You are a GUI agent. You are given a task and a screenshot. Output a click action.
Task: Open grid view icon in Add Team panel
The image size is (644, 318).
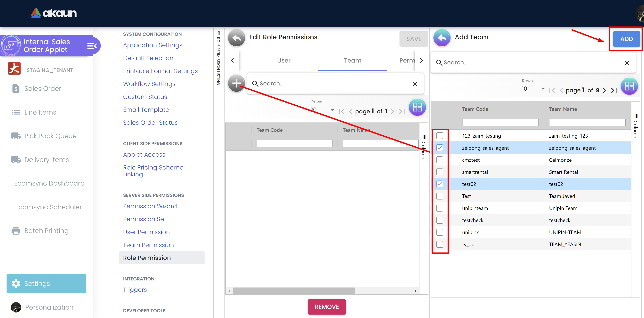tap(629, 86)
